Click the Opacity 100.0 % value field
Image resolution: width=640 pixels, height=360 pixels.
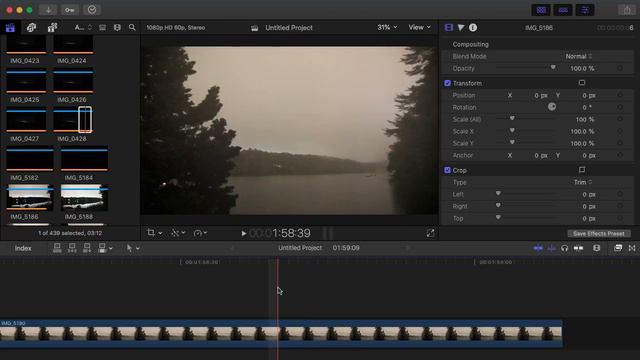click(582, 69)
